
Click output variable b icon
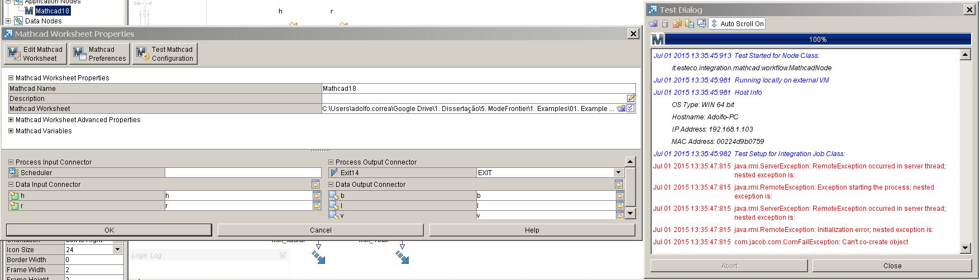click(x=334, y=196)
